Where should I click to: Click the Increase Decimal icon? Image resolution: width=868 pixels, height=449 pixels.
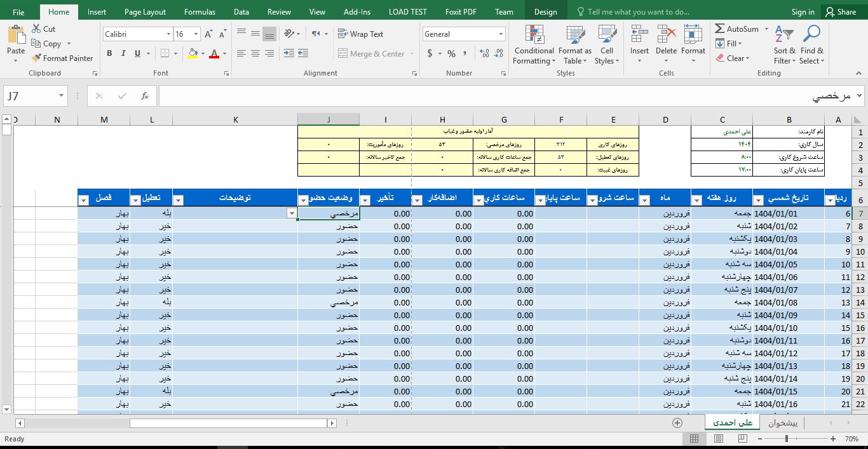[x=485, y=54]
